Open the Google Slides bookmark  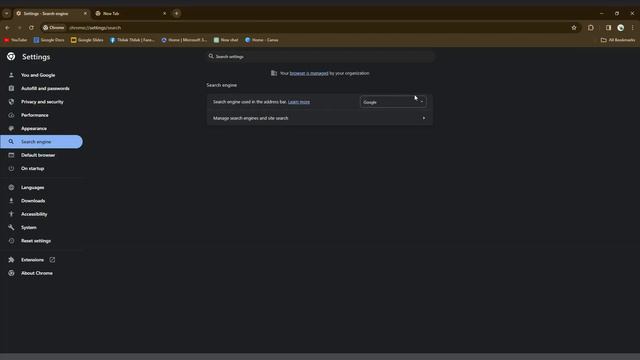(x=87, y=40)
